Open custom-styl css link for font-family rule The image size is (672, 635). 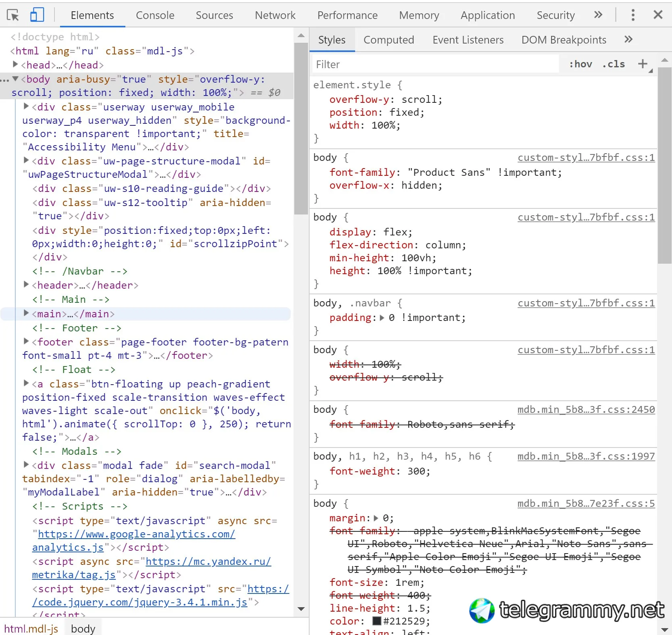586,158
